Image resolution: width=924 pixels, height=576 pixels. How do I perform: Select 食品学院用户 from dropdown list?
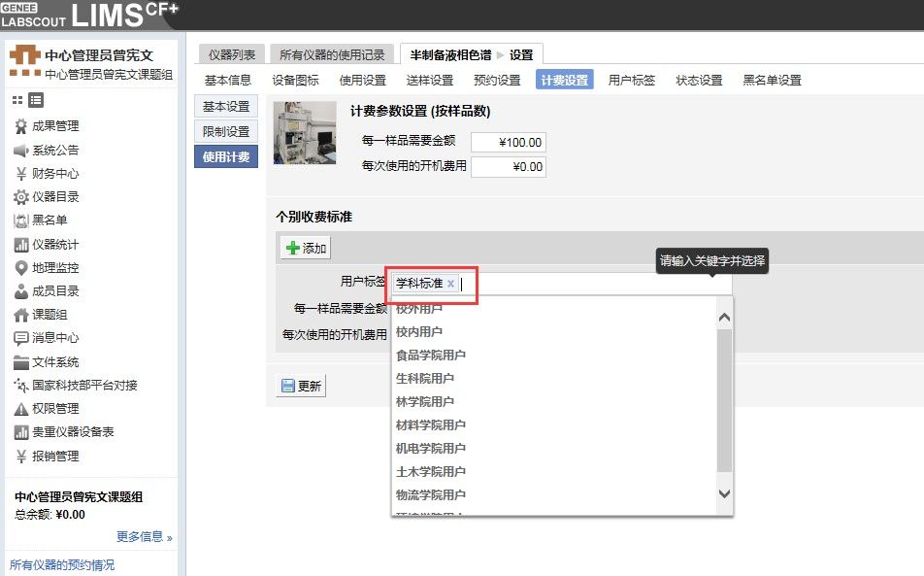(431, 356)
